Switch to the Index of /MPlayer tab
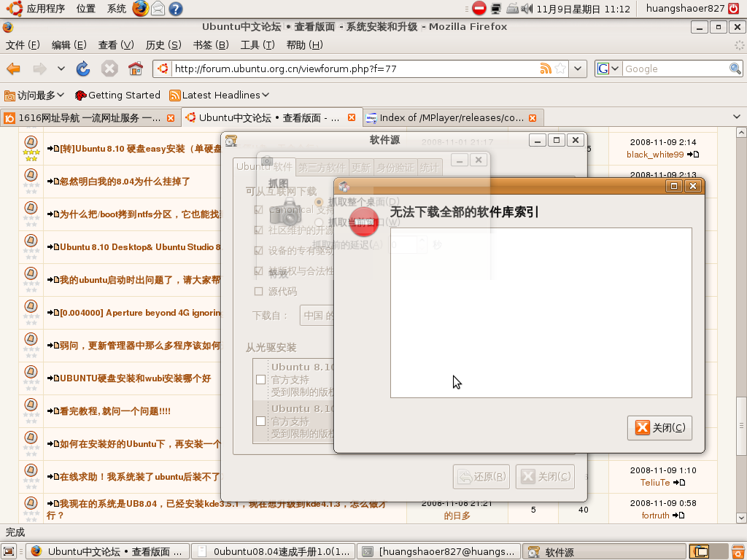The width and height of the screenshot is (747, 560). click(452, 118)
